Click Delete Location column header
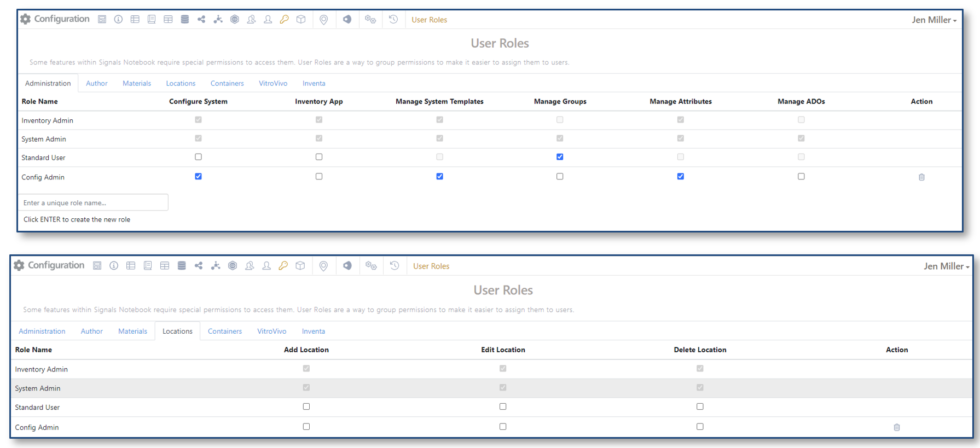The height and width of the screenshot is (448, 980). [x=700, y=350]
